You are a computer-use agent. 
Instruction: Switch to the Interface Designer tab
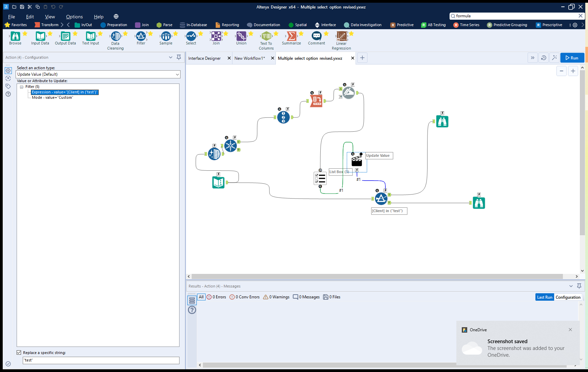click(204, 58)
